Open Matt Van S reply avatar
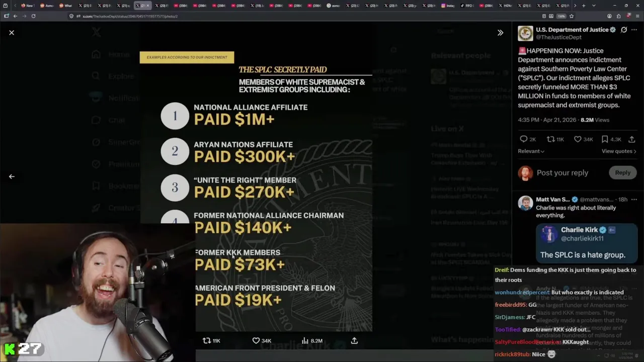Screen dimensions: 644x362 point(525,203)
